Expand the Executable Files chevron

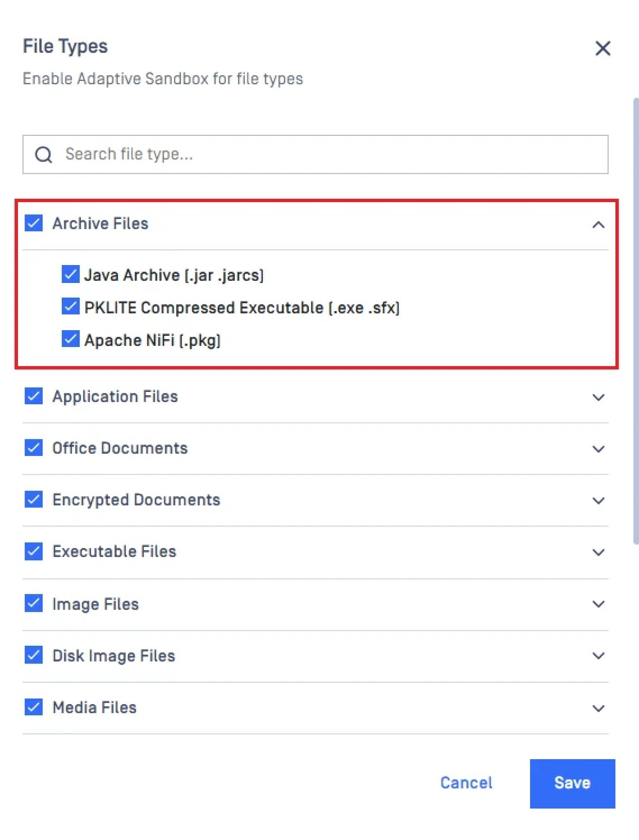[x=598, y=552]
